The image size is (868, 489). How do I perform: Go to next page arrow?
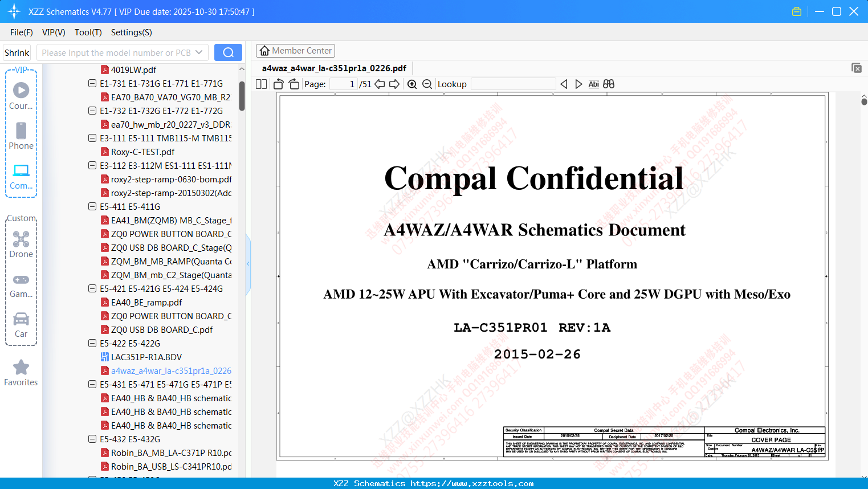click(394, 84)
